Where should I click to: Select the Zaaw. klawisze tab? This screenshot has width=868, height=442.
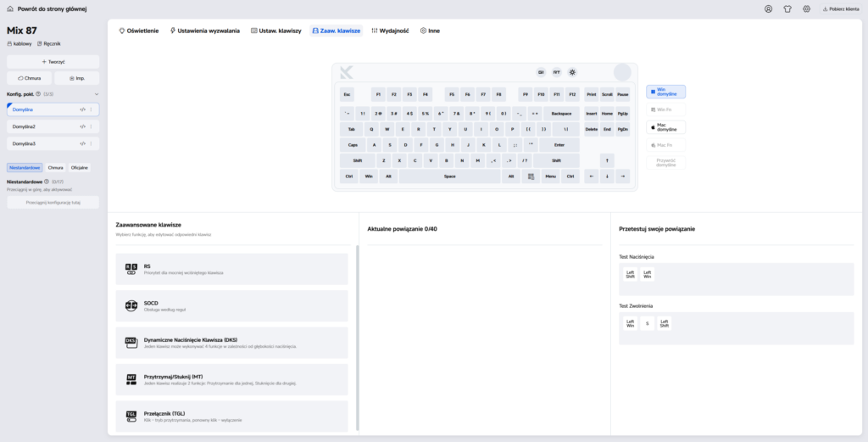tap(336, 31)
